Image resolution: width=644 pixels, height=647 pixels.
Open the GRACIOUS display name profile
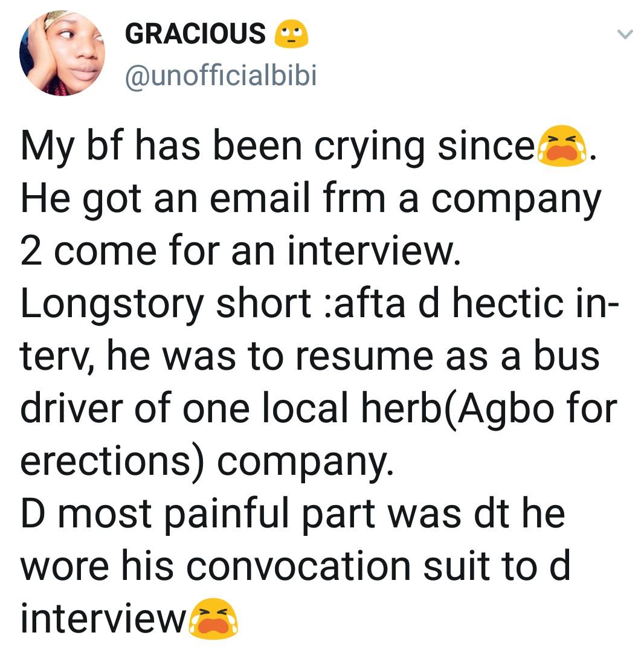(195, 33)
